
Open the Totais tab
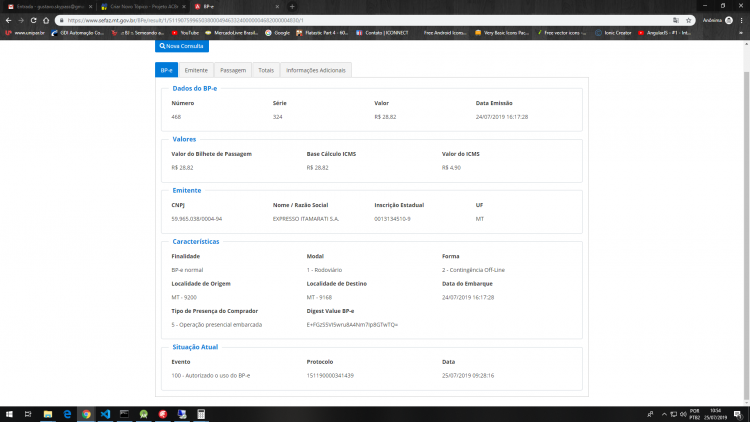tap(266, 70)
